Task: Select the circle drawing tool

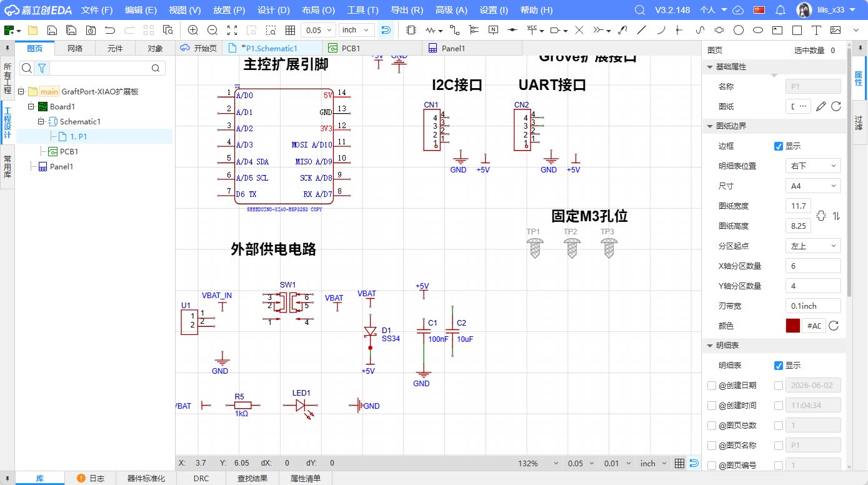Action: pos(738,30)
